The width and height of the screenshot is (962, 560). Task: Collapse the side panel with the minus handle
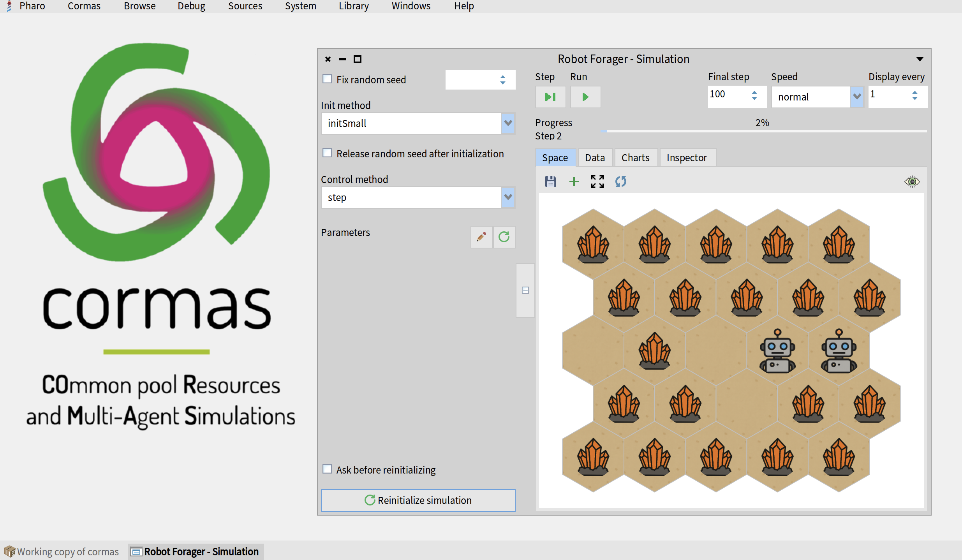pos(525,290)
